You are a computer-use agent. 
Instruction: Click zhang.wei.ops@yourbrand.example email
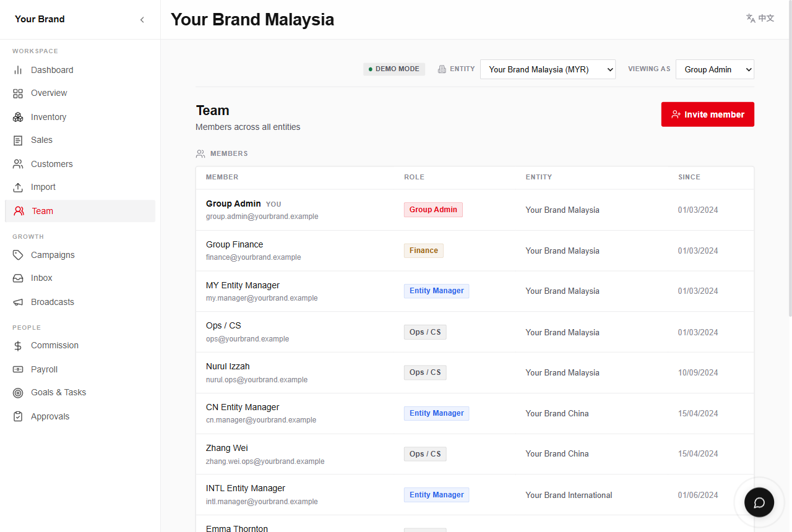tap(265, 461)
